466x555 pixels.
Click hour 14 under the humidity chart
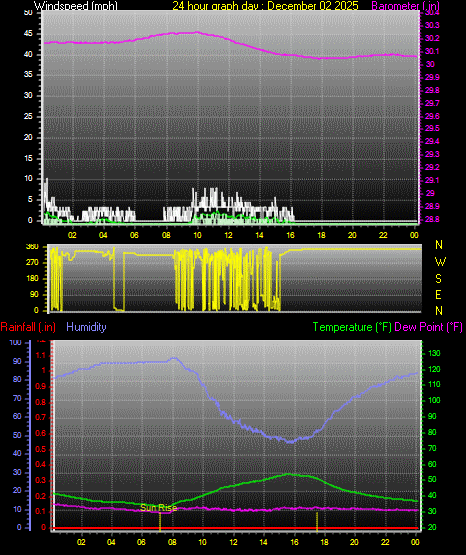coord(263,542)
